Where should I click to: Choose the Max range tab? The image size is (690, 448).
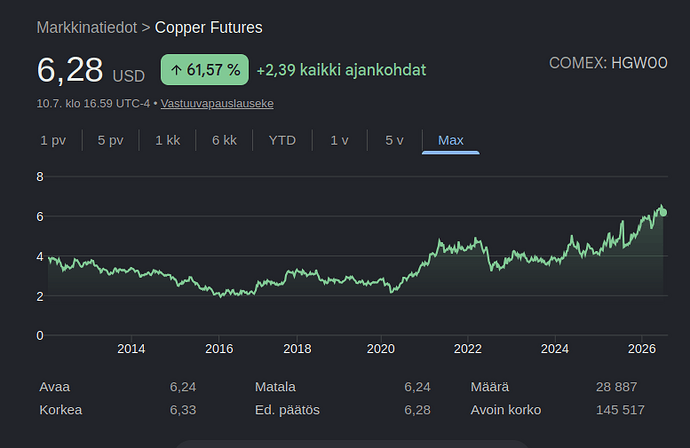point(451,140)
